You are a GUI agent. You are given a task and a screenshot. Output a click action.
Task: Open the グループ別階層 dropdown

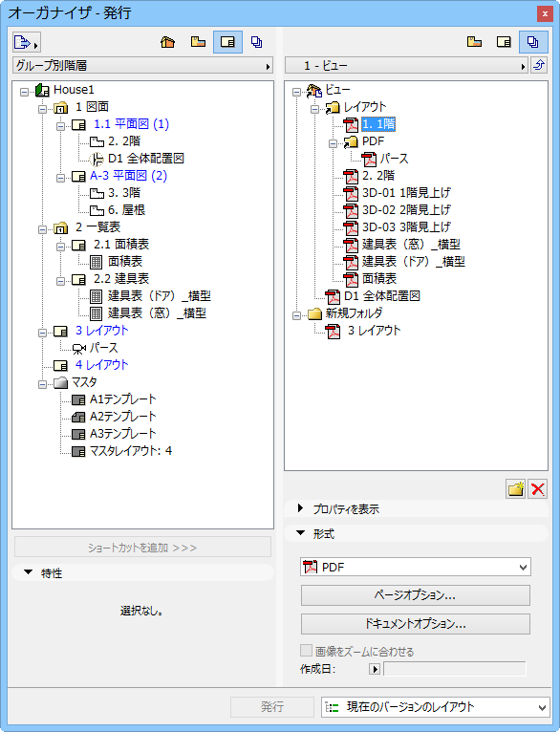click(x=142, y=65)
